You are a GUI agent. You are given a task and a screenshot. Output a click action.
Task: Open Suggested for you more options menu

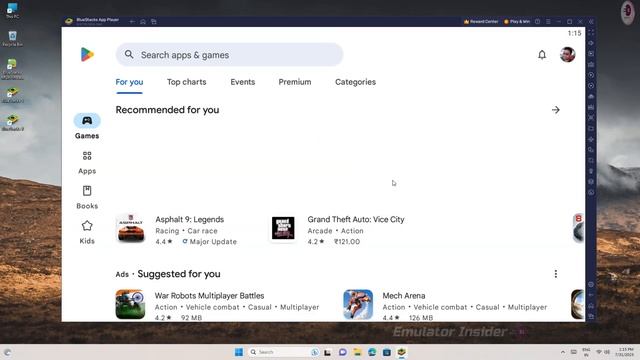(556, 274)
